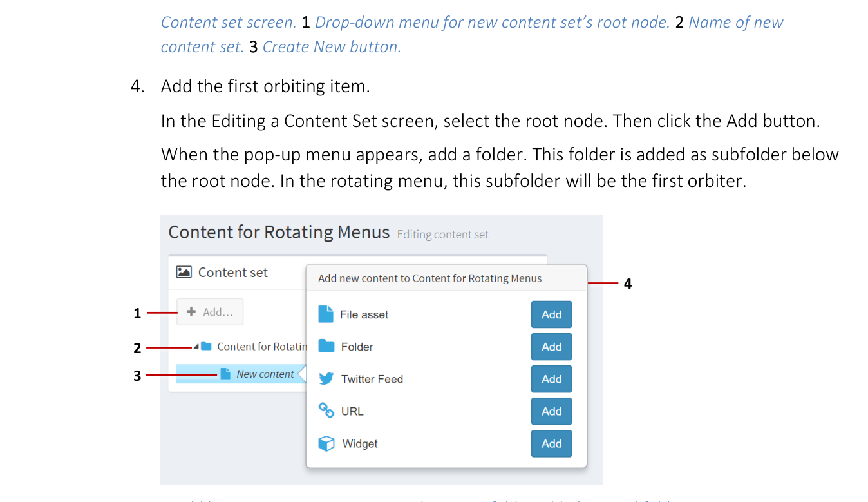The image size is (868, 502).
Task: Click the file icon beside New content
Action: (226, 374)
